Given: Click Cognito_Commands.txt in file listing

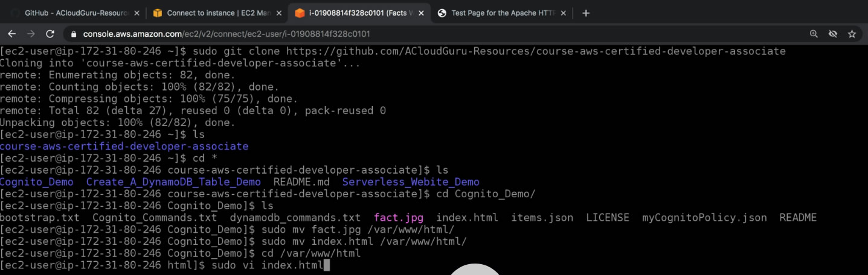Looking at the screenshot, I should (x=155, y=218).
